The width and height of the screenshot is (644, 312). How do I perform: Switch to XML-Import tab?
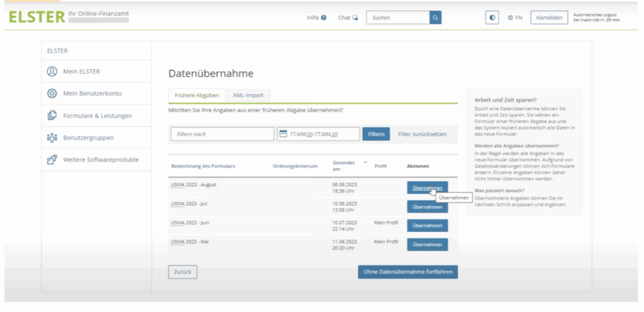[x=248, y=95]
